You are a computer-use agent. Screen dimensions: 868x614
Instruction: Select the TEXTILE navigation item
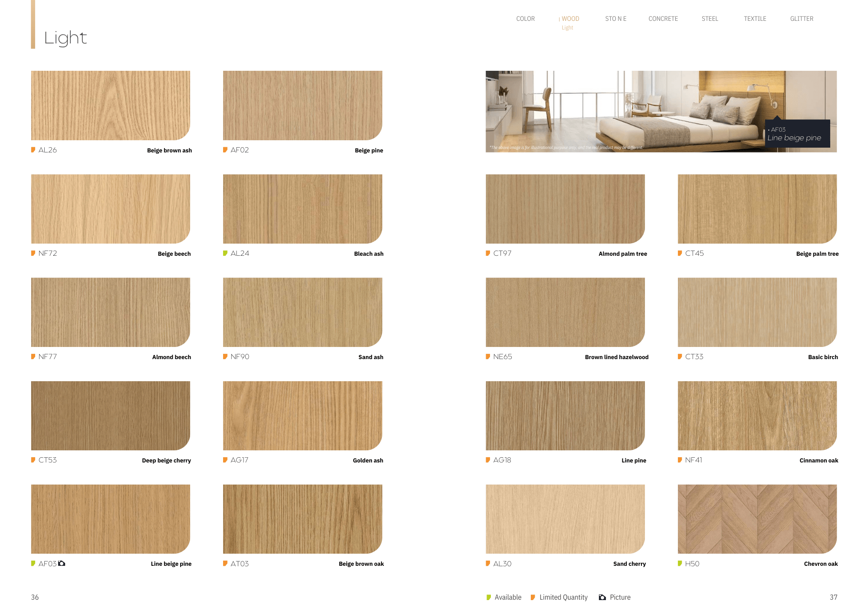(755, 19)
